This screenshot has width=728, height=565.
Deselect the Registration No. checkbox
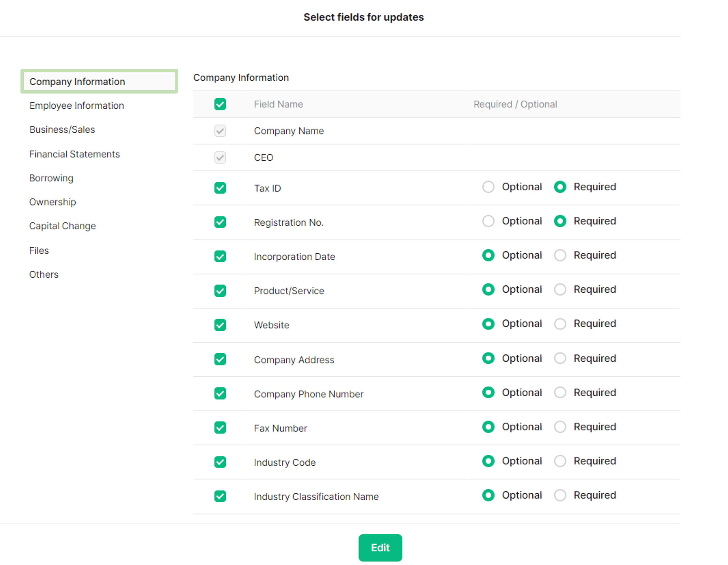click(x=220, y=222)
